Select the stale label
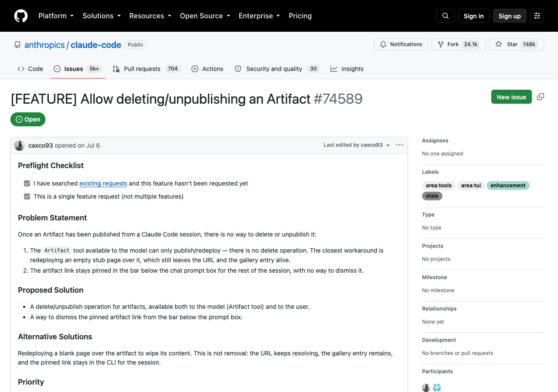The width and height of the screenshot is (558, 392). pos(432,196)
